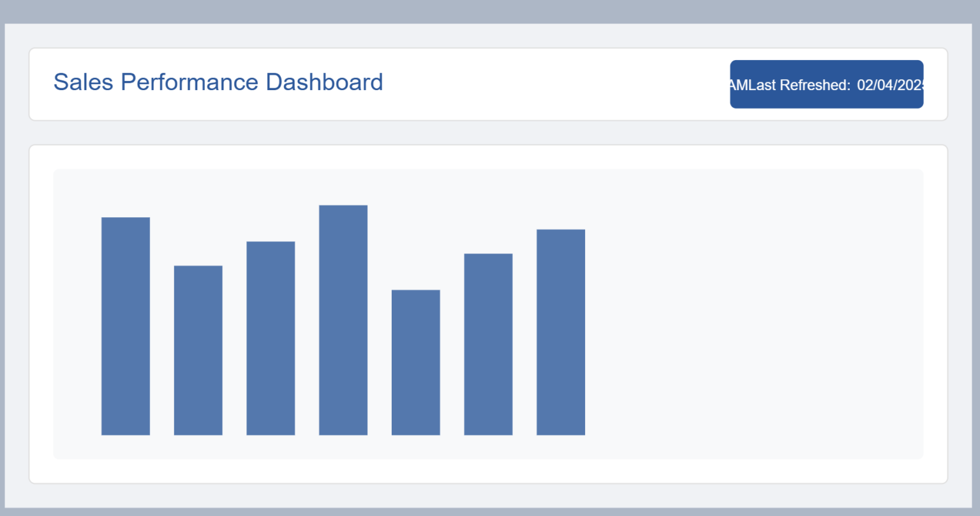Viewport: 980px width, 516px height.
Task: Select the sixth bar in the chart
Action: pos(488,344)
